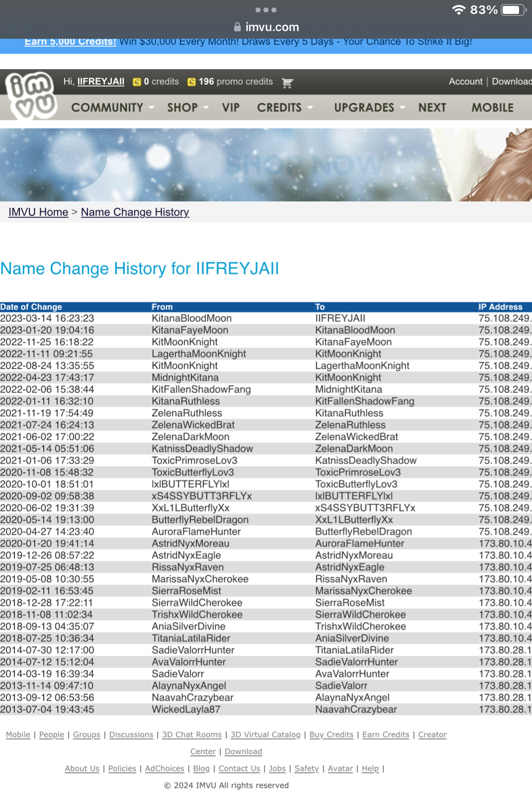Open the Contact Us footer link
532x806 pixels.
click(239, 769)
